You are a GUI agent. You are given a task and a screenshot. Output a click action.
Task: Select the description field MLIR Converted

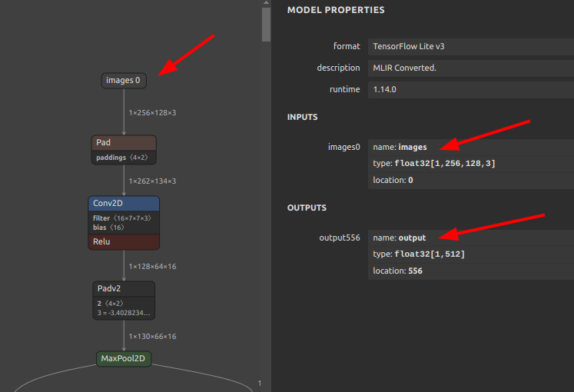(x=470, y=68)
